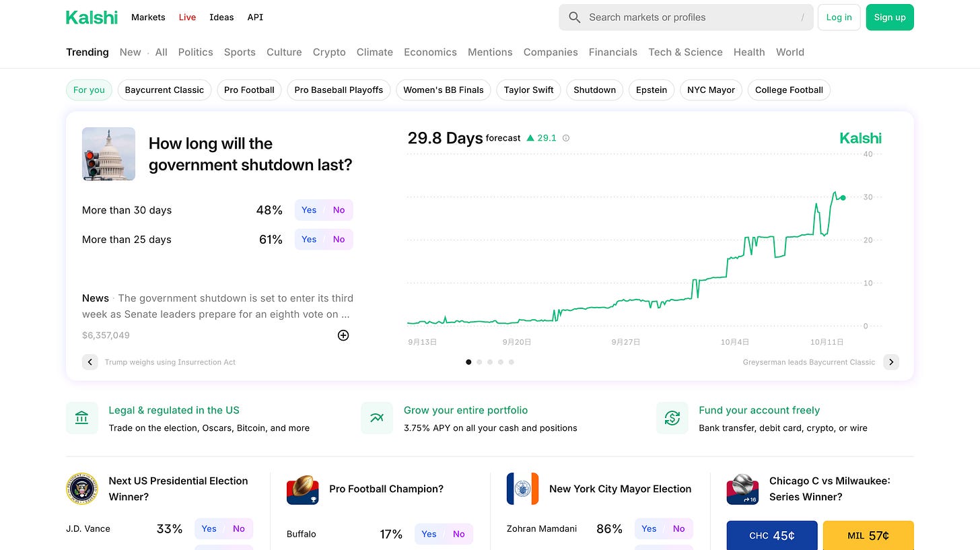This screenshot has width=980, height=550.
Task: Open the World category
Action: (x=790, y=52)
